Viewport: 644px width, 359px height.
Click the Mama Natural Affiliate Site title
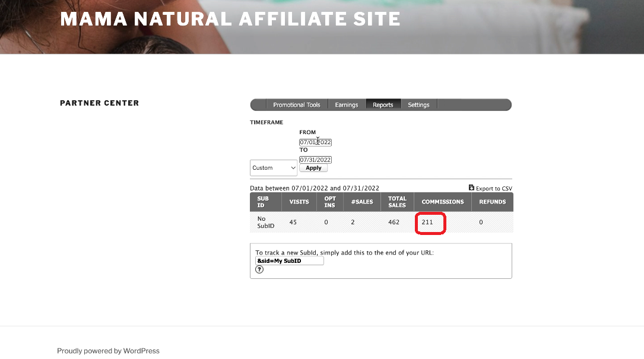pyautogui.click(x=230, y=19)
